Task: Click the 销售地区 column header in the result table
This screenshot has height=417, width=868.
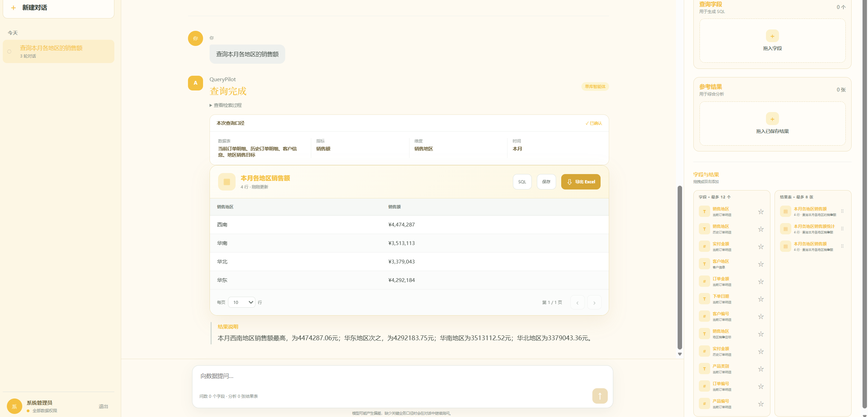Action: (x=225, y=207)
